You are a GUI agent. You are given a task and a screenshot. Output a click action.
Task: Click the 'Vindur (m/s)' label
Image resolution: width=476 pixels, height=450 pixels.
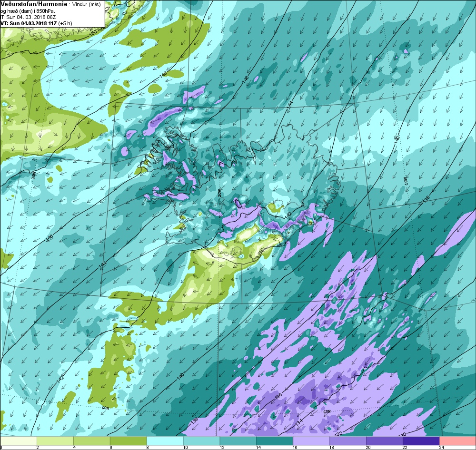click(86, 4)
